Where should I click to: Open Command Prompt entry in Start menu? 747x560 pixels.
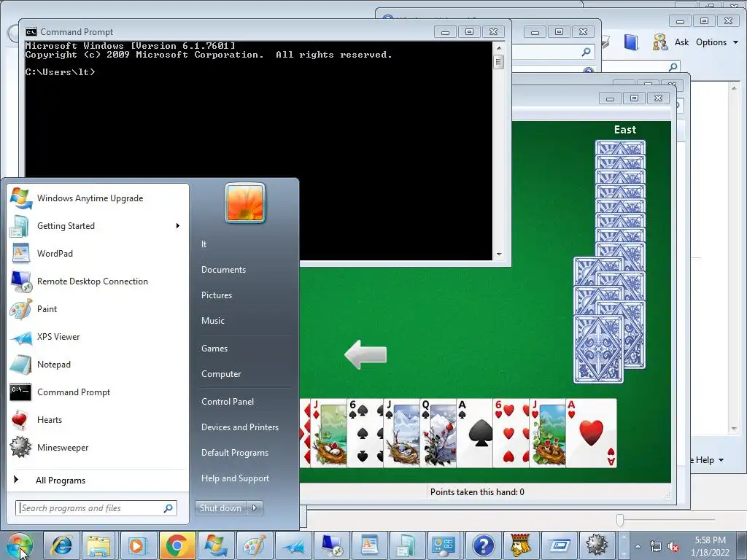[74, 392]
